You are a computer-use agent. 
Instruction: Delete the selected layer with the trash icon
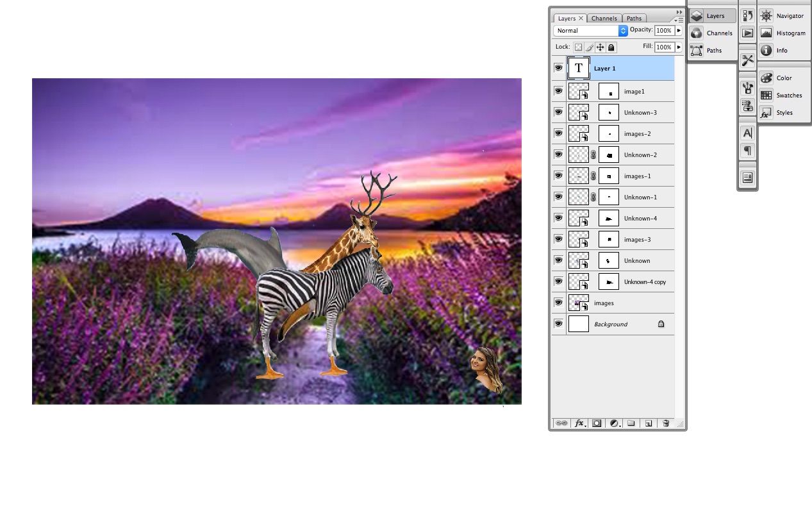(666, 423)
